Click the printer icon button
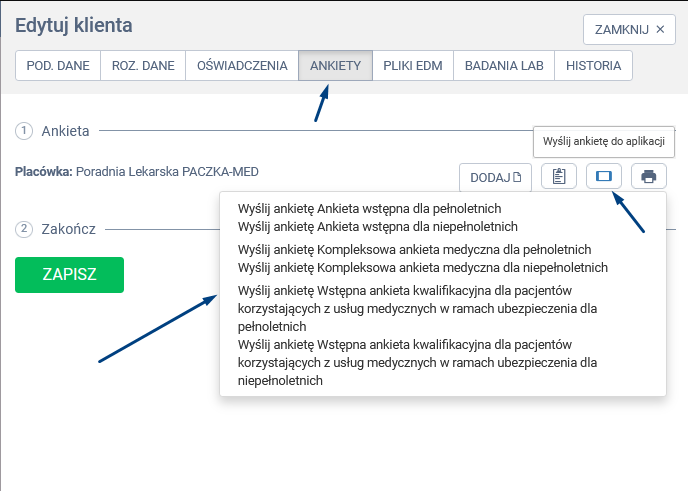Screen dimensions: 688x491 [648, 177]
